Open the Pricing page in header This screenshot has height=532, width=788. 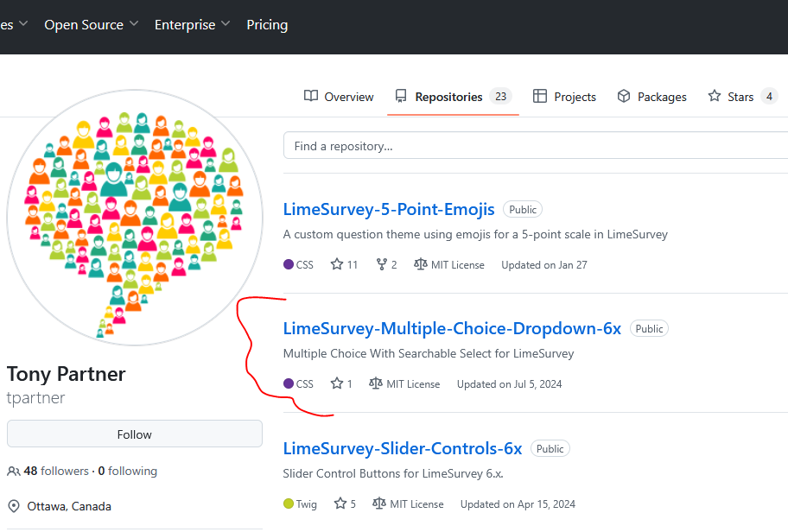(267, 25)
